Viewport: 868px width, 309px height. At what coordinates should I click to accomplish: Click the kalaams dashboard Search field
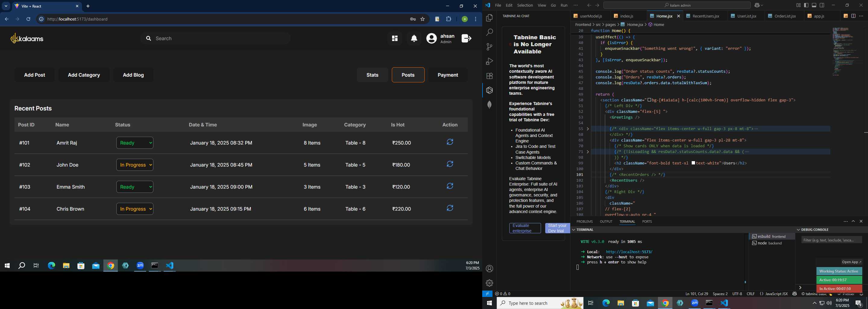point(216,38)
